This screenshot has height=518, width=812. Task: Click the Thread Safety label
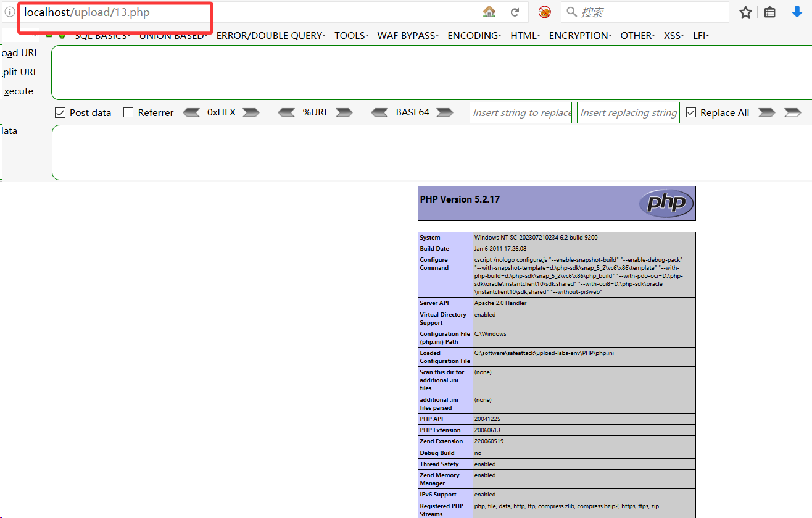pyautogui.click(x=441, y=464)
